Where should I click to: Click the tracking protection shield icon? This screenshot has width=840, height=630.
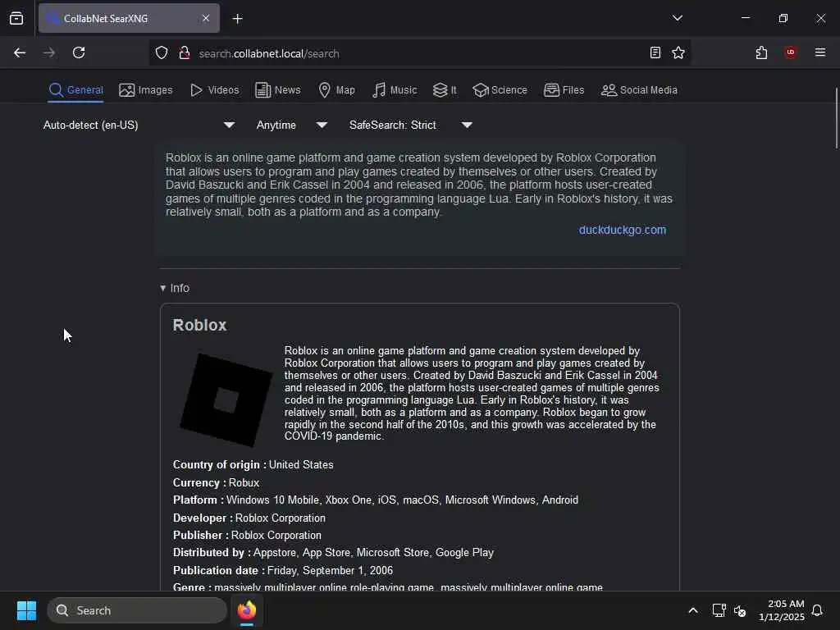pos(162,53)
